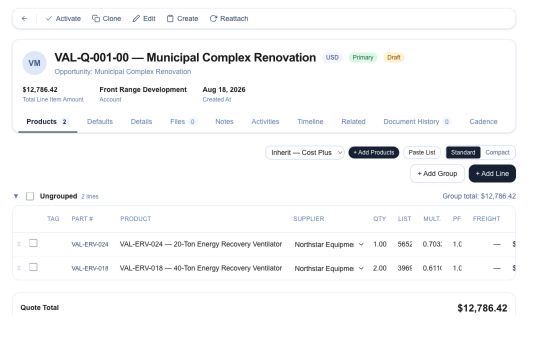Open the Timeline tab
Image resolution: width=560 pixels, height=360 pixels.
click(310, 121)
